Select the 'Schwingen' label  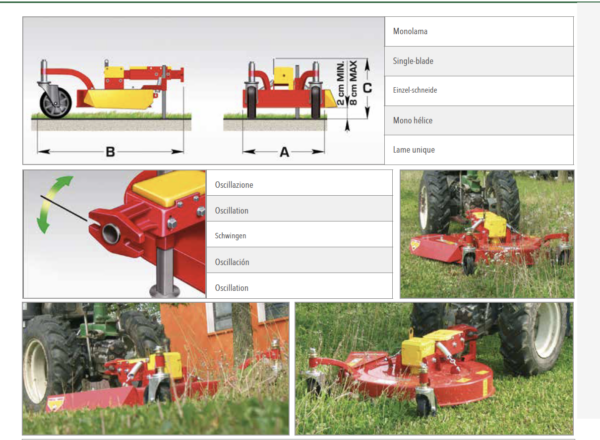click(x=230, y=236)
